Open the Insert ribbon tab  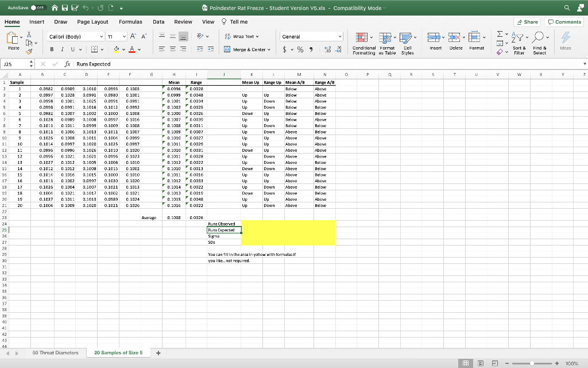tap(37, 22)
